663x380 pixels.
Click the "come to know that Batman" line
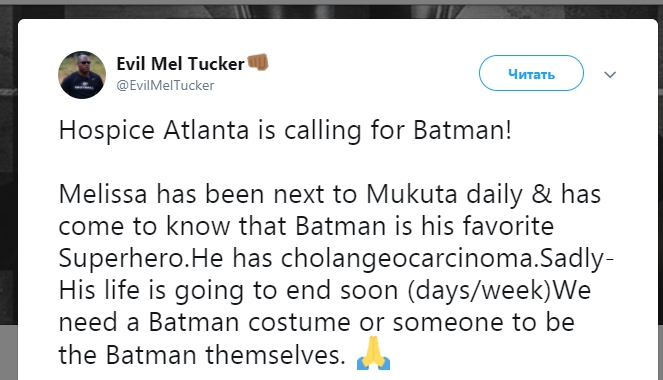point(306,226)
